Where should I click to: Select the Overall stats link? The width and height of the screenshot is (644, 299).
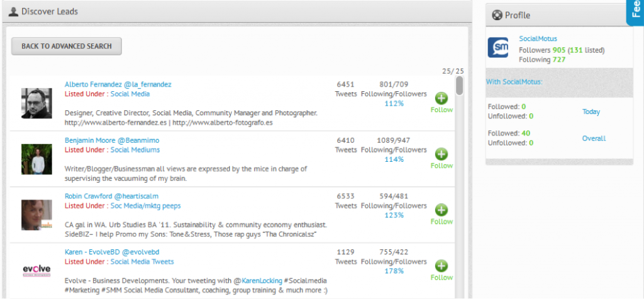[594, 138]
